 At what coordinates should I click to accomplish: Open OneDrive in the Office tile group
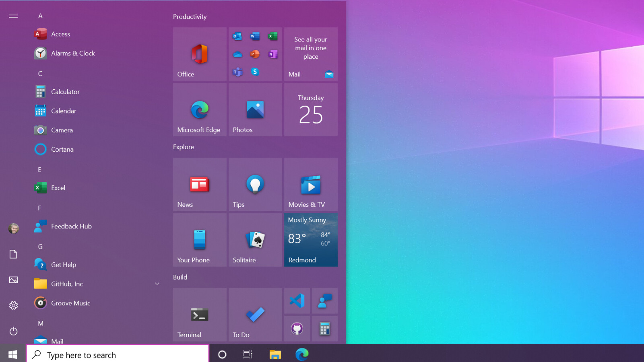(237, 54)
